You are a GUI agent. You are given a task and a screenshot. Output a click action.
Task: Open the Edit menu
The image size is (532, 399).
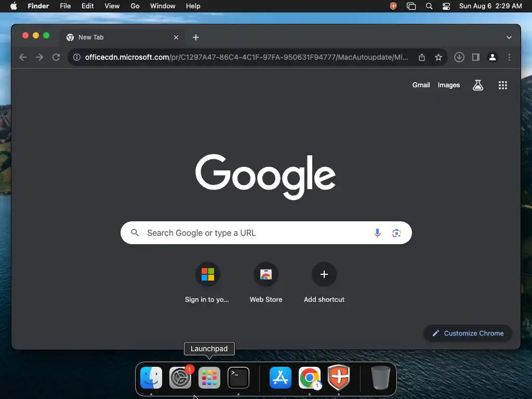tap(87, 6)
